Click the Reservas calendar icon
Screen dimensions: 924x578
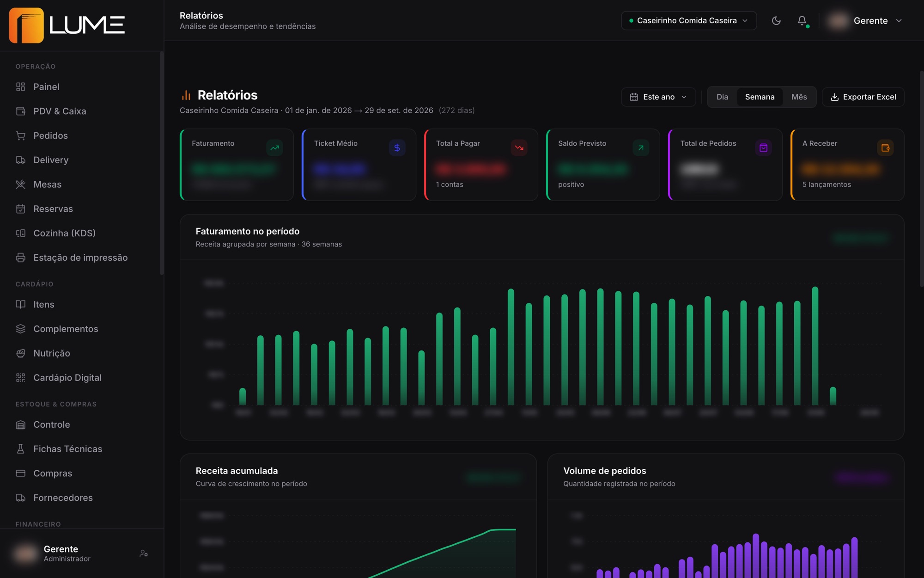[20, 209]
